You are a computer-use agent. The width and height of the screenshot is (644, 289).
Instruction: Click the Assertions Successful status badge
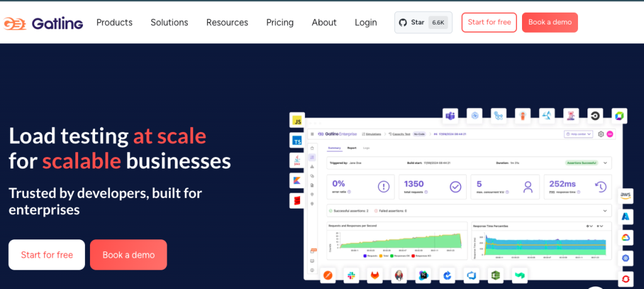[582, 163]
